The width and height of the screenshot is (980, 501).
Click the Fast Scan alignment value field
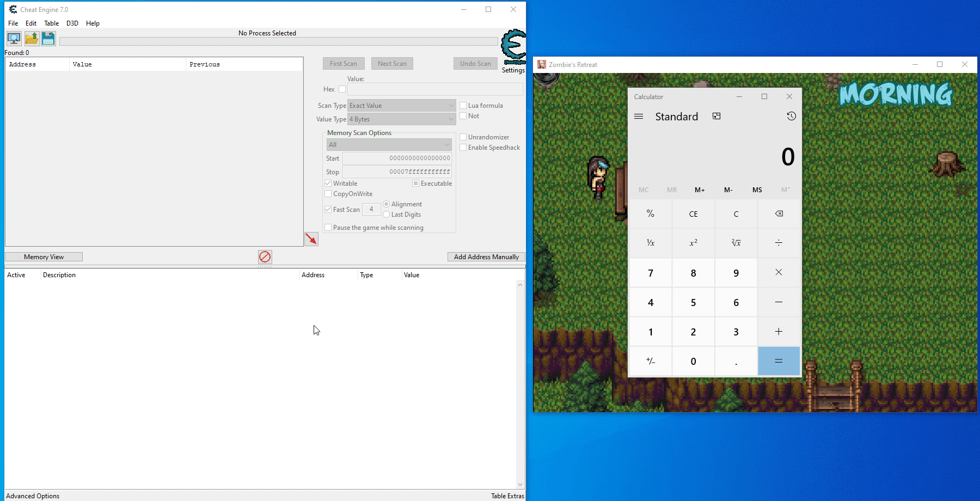point(371,209)
